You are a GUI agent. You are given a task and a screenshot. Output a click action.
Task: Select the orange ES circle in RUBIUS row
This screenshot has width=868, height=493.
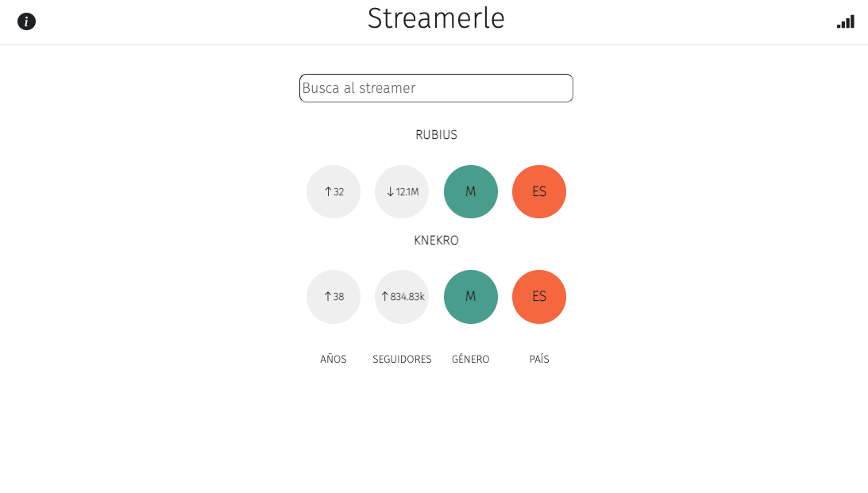(538, 191)
